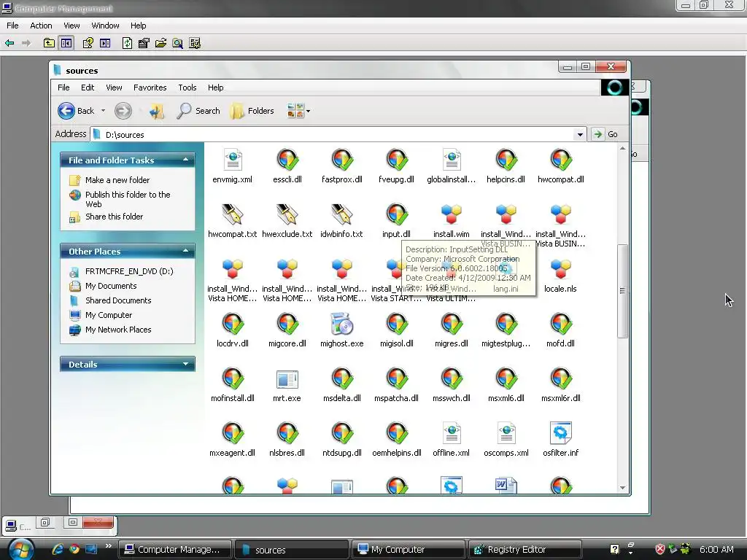
Task: Select the install.wim file icon
Action: 451,215
